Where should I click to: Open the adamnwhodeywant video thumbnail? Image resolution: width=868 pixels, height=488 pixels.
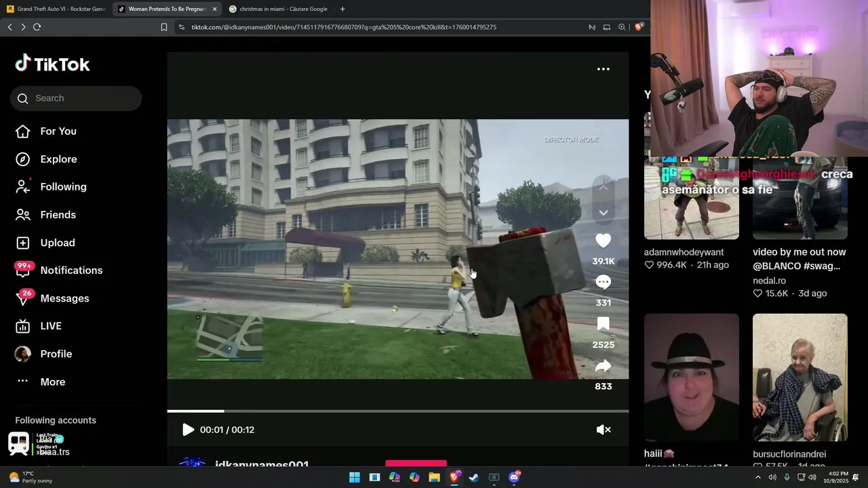(692, 198)
